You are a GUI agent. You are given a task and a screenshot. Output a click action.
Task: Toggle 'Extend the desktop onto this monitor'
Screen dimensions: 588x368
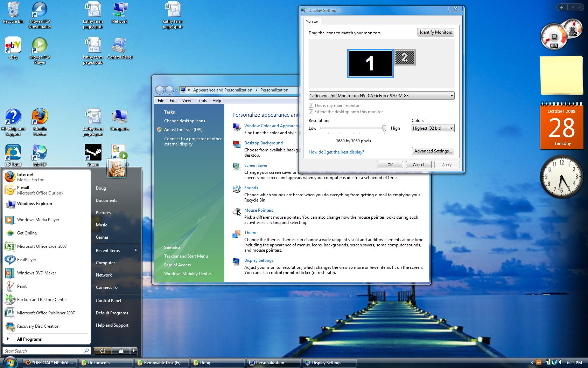tap(311, 112)
